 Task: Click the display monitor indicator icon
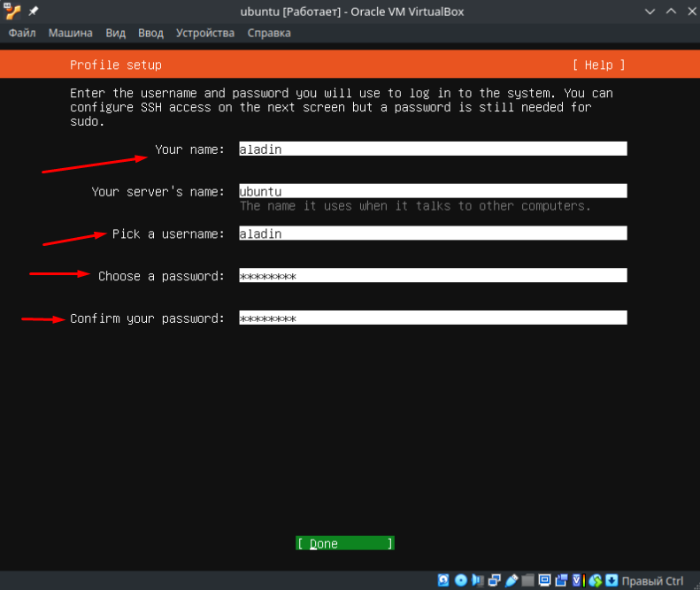(x=544, y=580)
